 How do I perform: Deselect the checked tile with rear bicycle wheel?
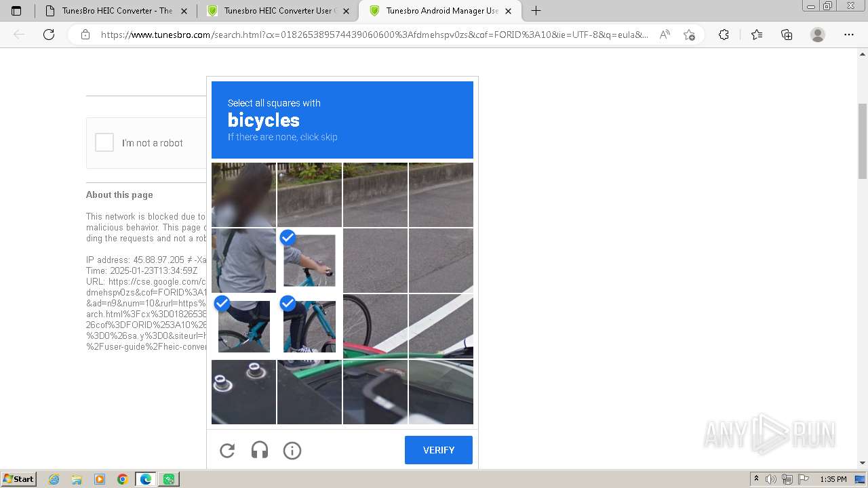coord(243,326)
